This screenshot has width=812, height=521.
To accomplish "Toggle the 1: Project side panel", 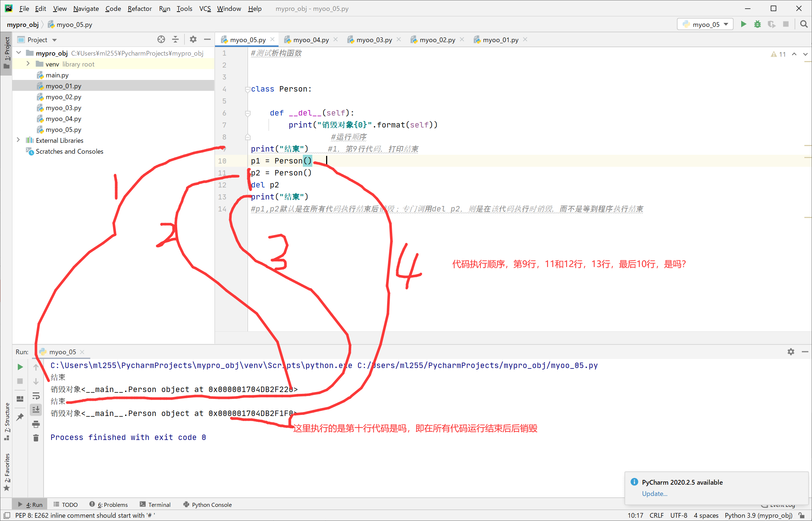I will point(7,53).
